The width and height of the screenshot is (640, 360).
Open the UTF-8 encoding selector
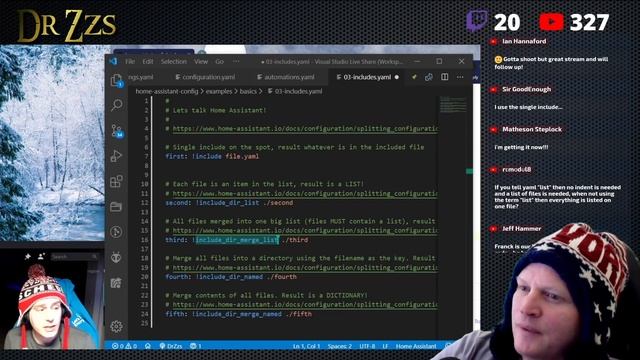367,346
